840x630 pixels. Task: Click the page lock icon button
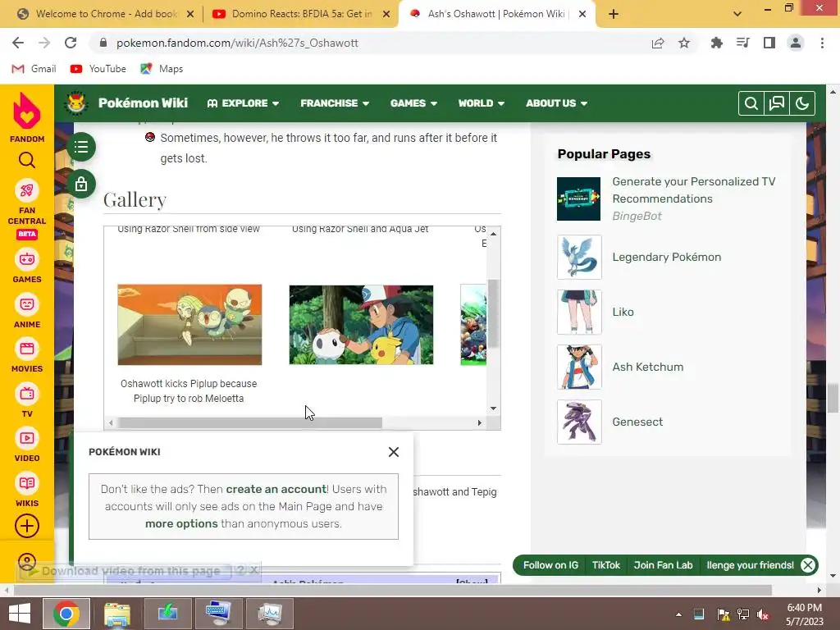click(81, 185)
